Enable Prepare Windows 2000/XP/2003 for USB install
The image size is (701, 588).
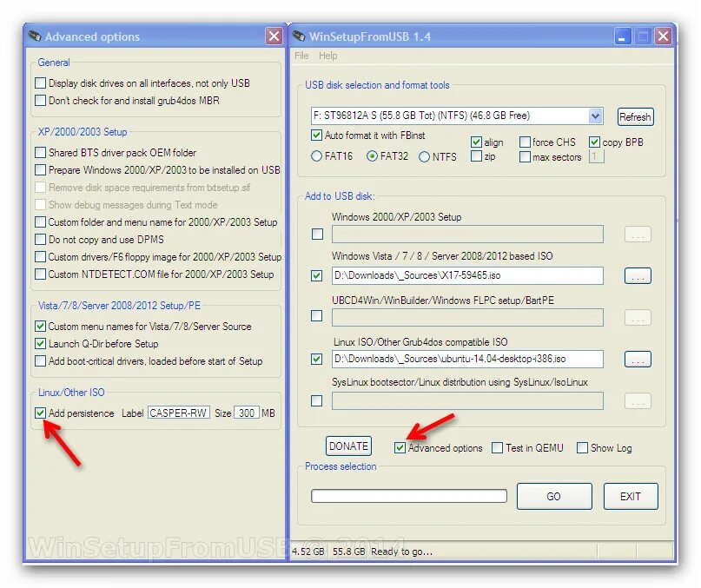pyautogui.click(x=40, y=170)
